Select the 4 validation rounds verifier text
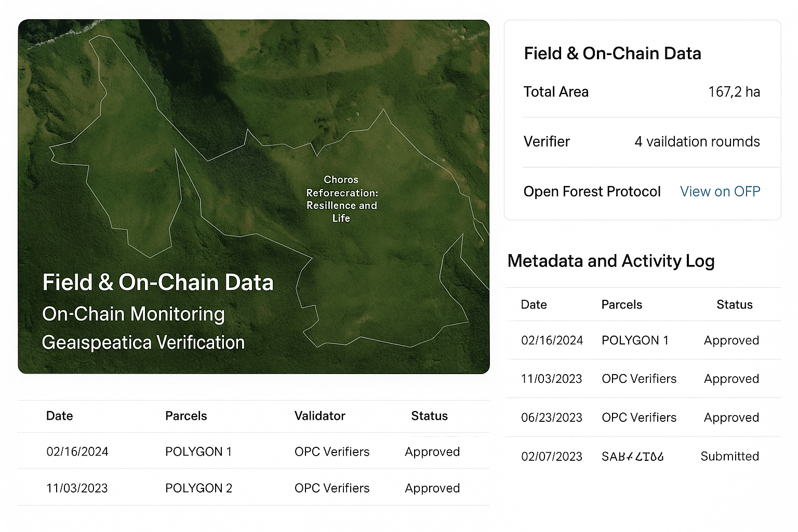This screenshot has width=798, height=532. pyautogui.click(x=697, y=142)
